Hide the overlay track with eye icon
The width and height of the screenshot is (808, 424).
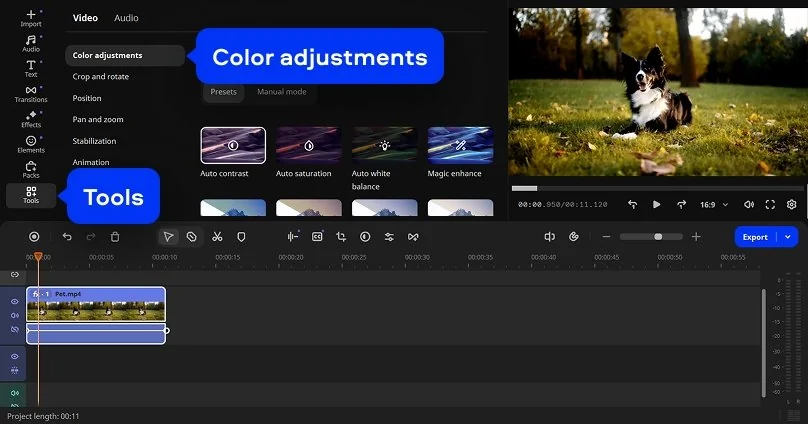click(14, 357)
